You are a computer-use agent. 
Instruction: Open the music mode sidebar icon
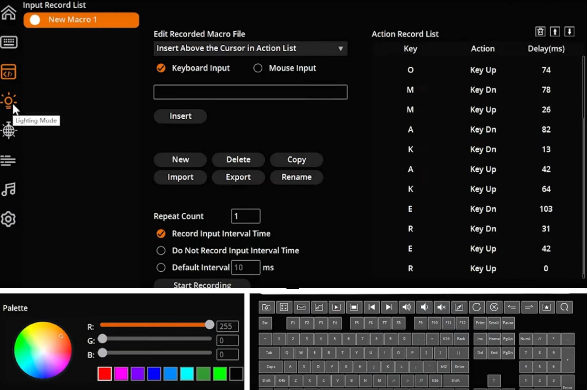9,189
